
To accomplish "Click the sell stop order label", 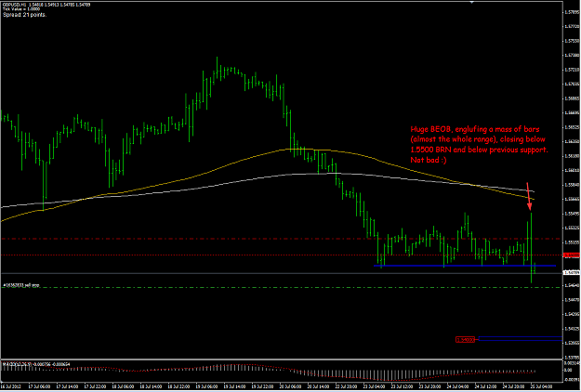I will point(21,285).
